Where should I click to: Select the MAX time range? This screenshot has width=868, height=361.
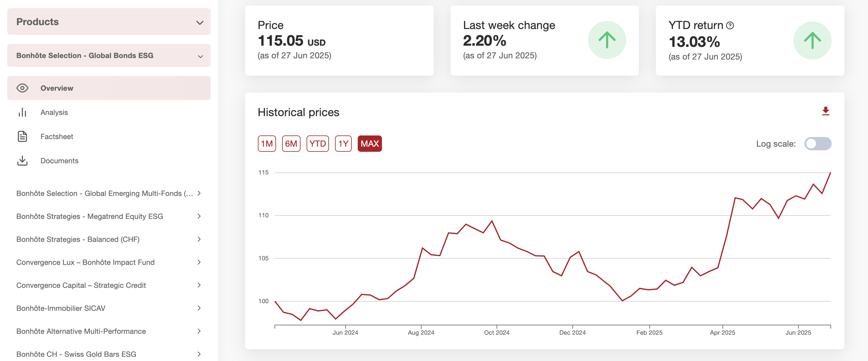(370, 144)
